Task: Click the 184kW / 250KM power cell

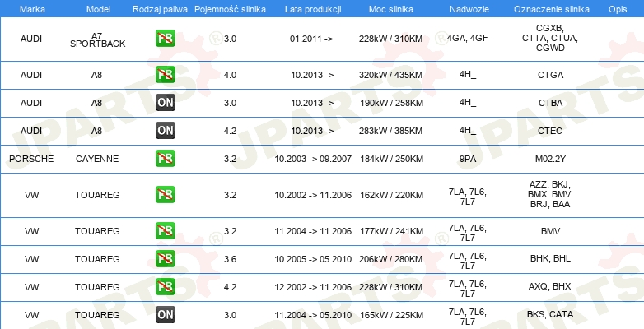Action: [x=391, y=159]
